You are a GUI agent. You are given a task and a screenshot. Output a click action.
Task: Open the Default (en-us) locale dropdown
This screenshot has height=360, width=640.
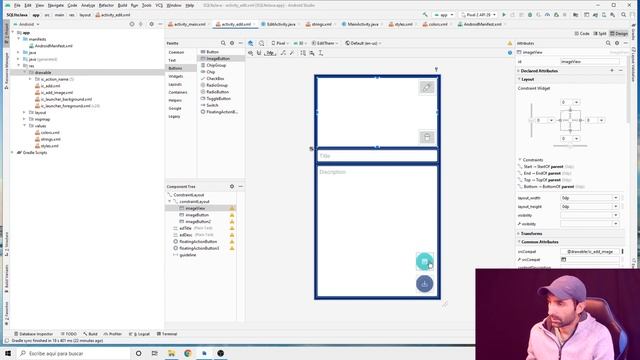[363, 43]
